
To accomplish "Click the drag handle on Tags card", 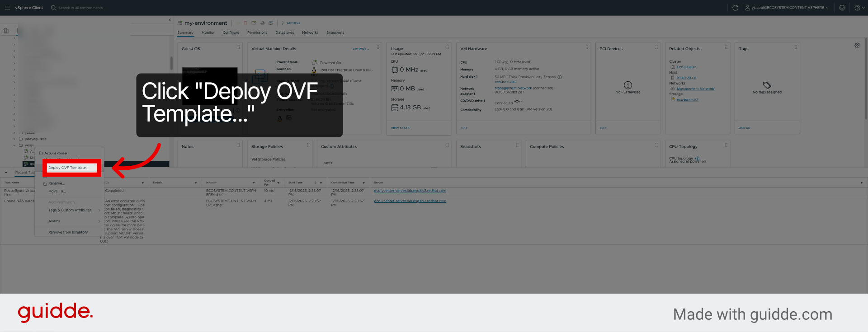I will 796,47.
